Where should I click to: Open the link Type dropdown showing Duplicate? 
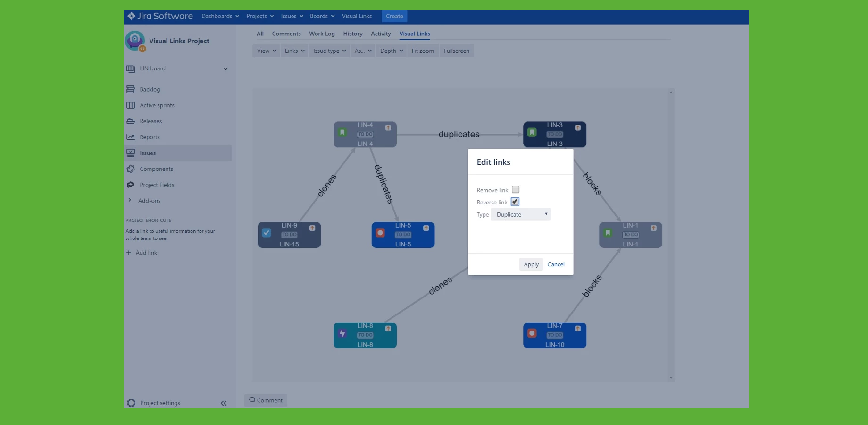click(x=521, y=214)
